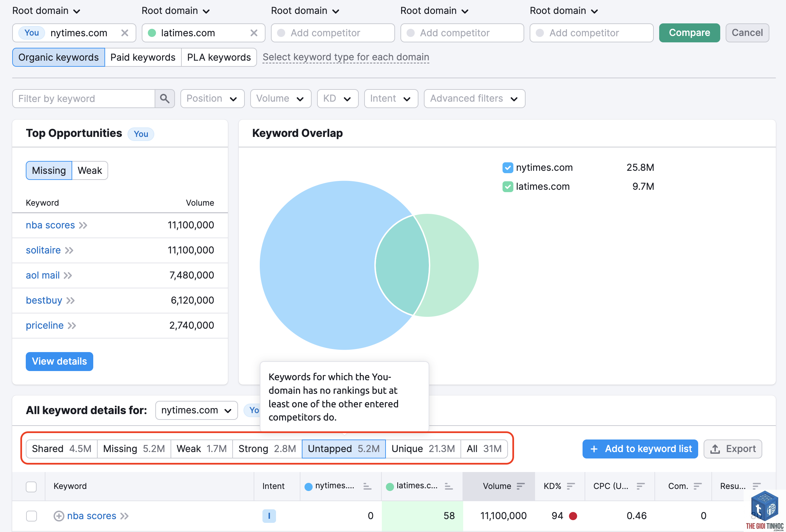The image size is (786, 532).
Task: Open nba scores arrows in Top Opportunities
Action: [83, 225]
